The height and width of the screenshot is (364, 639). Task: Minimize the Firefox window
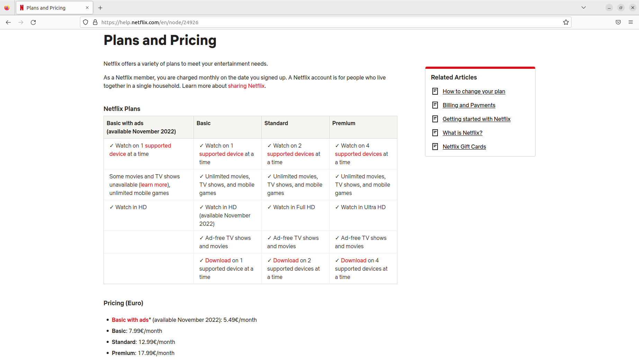(609, 8)
